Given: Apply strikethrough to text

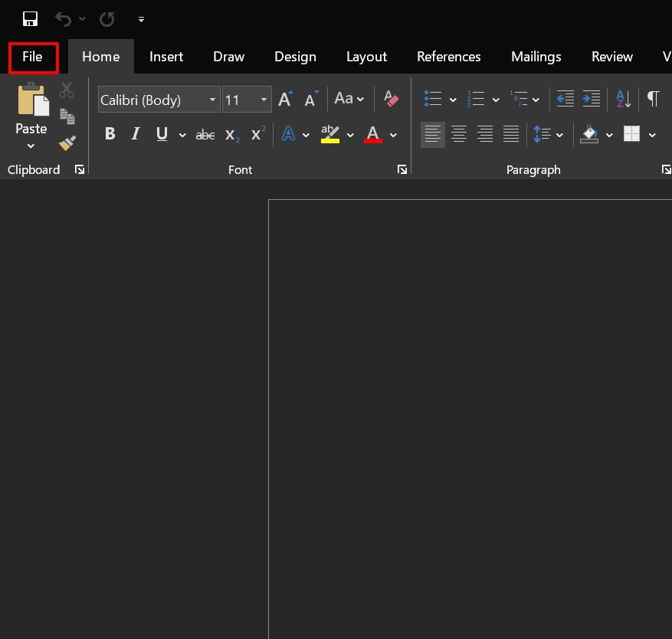Looking at the screenshot, I should click(x=205, y=133).
